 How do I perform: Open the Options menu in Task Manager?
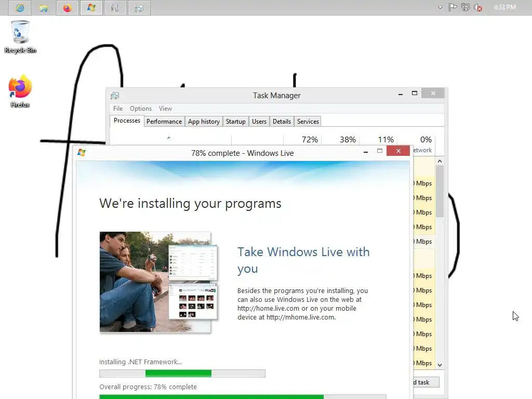(140, 109)
